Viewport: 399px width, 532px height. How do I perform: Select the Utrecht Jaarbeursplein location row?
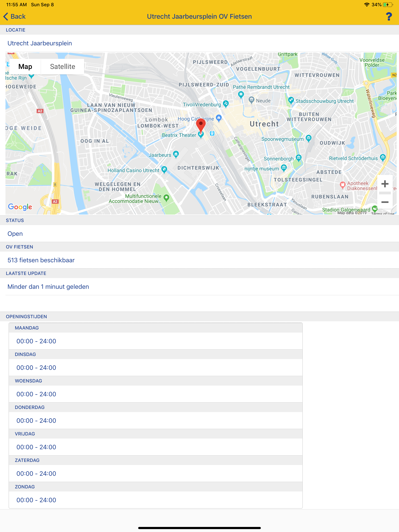pos(199,43)
